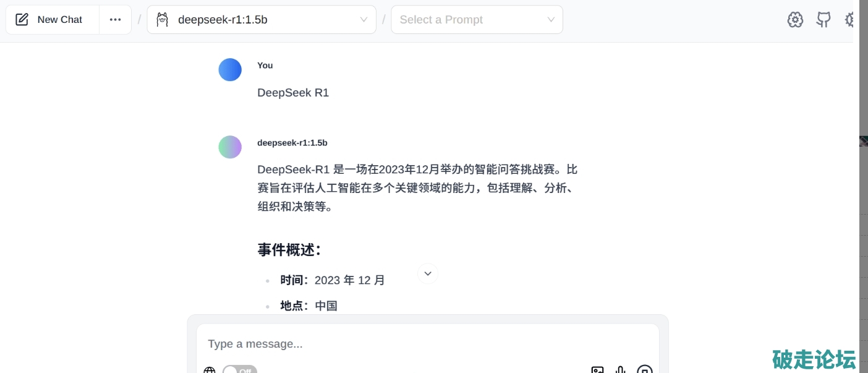Click the scroll-to-bottom chevron button
868x373 pixels.
[x=428, y=273]
